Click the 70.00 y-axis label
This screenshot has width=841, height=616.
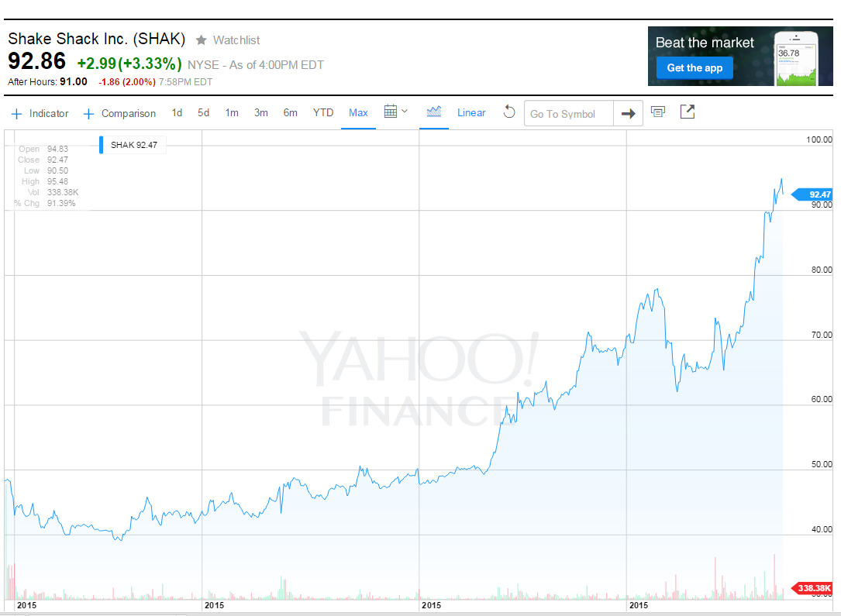click(821, 335)
